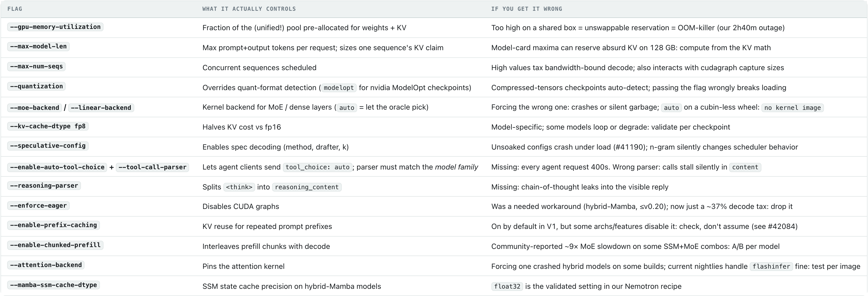
Task: Click the FLAG column header
Action: coord(15,9)
